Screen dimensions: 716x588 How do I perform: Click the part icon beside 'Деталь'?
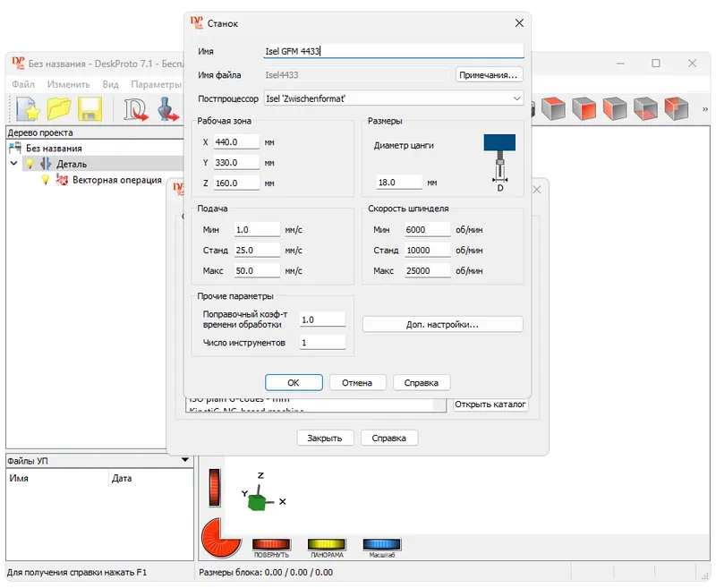tap(46, 164)
